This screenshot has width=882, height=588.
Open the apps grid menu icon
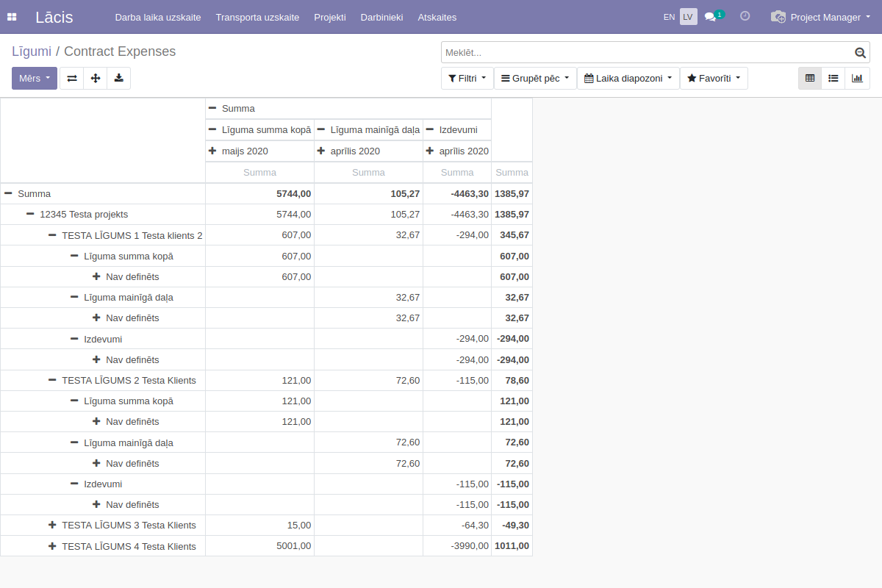pos(12,17)
